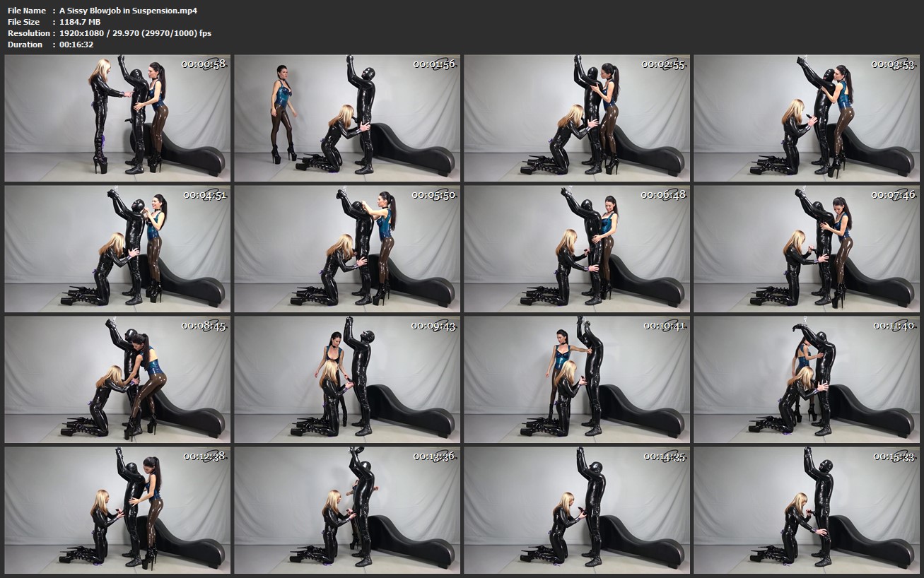
Task: Open the thumbnail at timestamp 00:06:48
Action: tap(577, 249)
